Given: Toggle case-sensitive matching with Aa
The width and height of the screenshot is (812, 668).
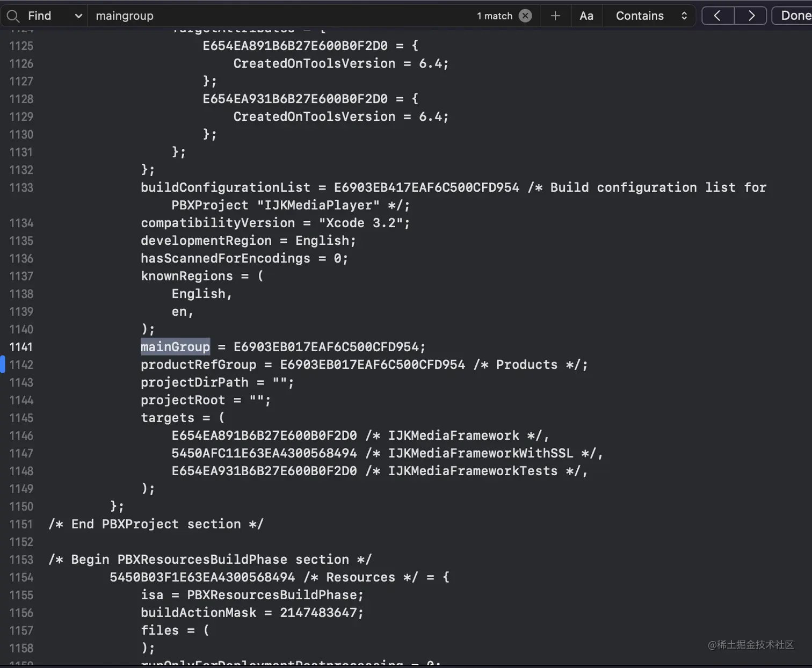Looking at the screenshot, I should coord(586,16).
